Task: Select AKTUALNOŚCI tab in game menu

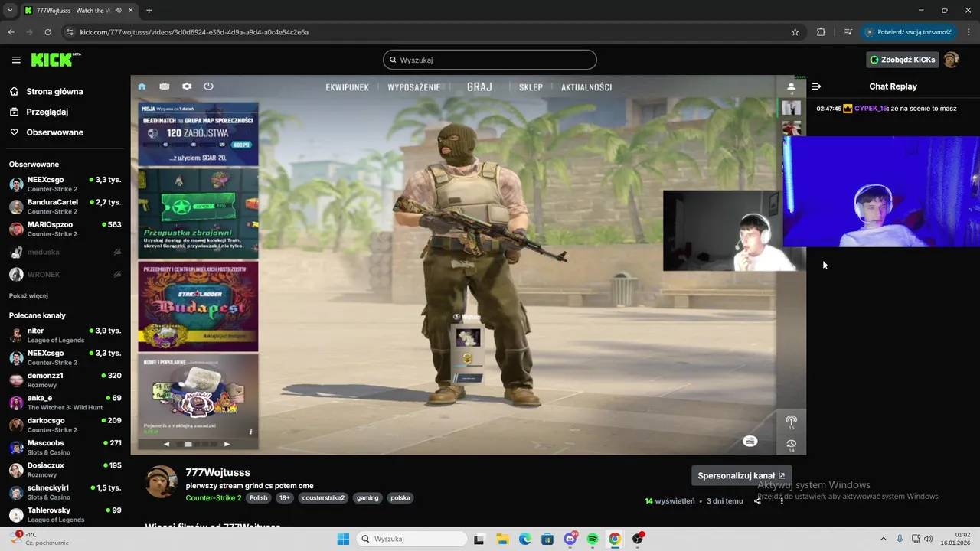Action: pyautogui.click(x=586, y=87)
